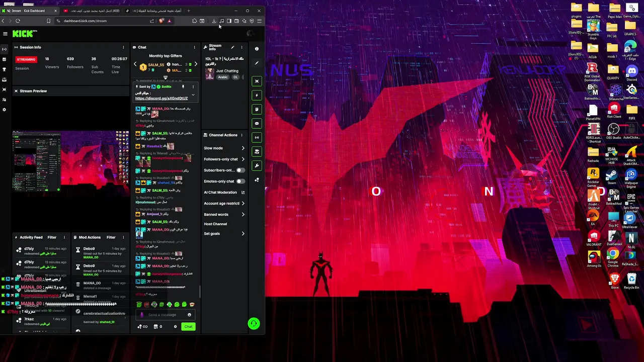Viewport: 644px width, 362px height.
Task: Open Chat panel three-dot menu
Action: (x=194, y=47)
